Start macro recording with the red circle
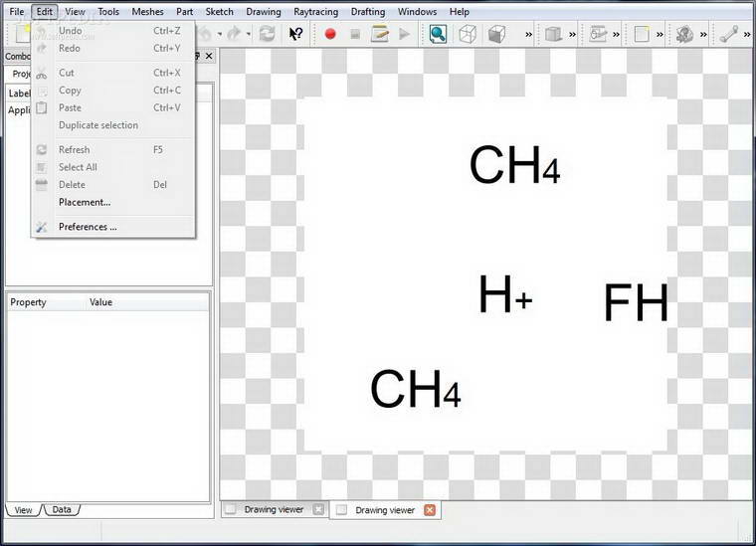756x546 pixels. [330, 34]
